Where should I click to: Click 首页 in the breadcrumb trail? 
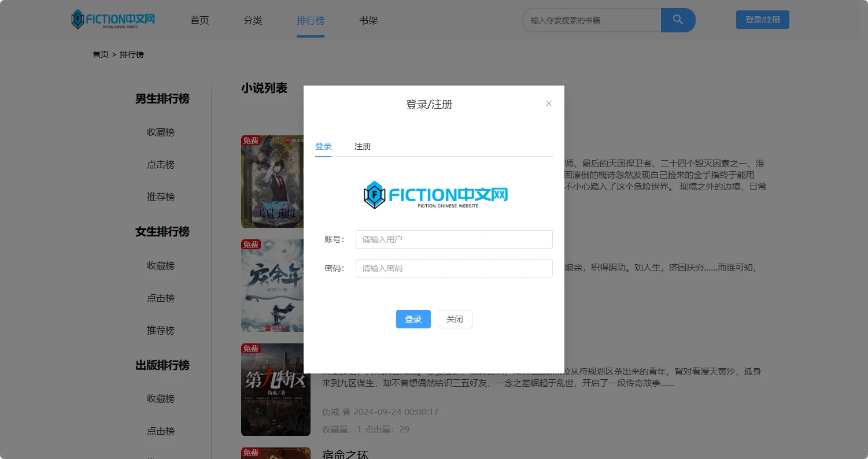(x=101, y=54)
